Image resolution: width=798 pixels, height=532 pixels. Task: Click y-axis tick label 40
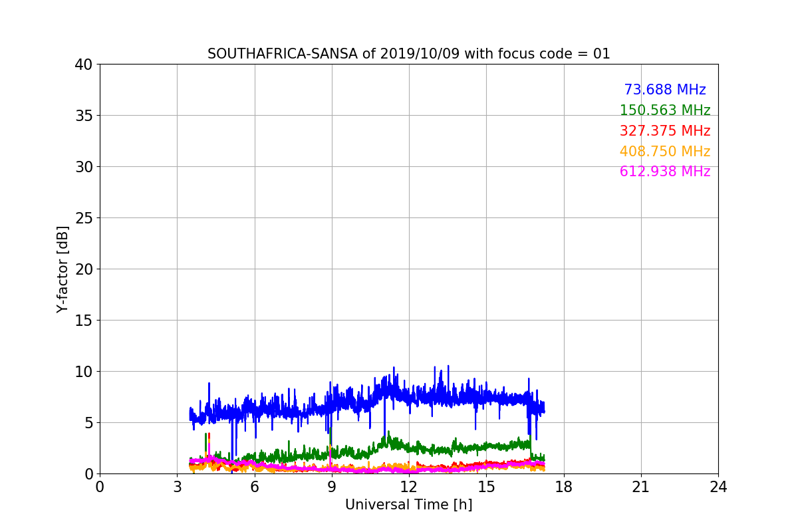point(84,65)
